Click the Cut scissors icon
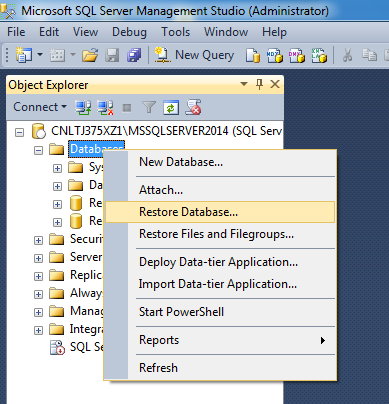389x404 pixels. tap(347, 55)
